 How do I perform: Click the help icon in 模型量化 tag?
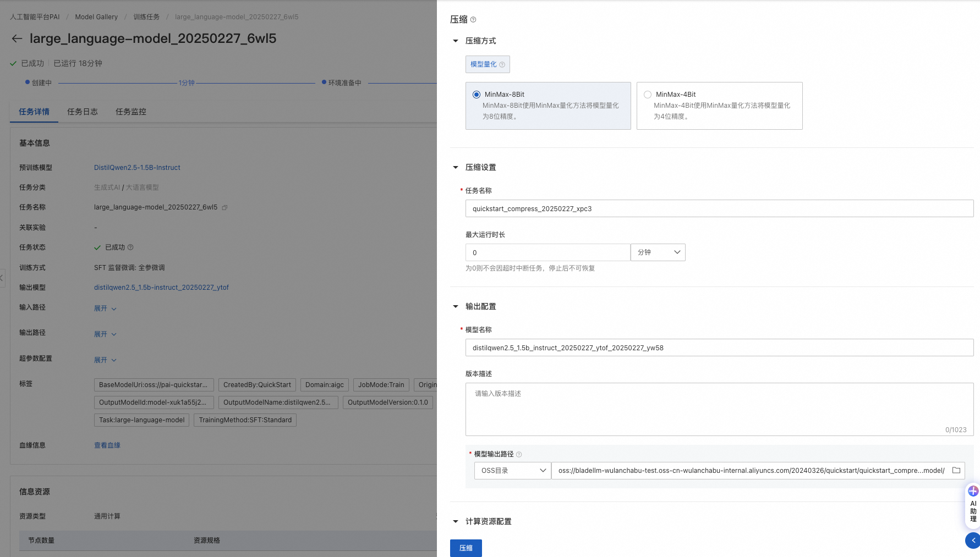(502, 65)
